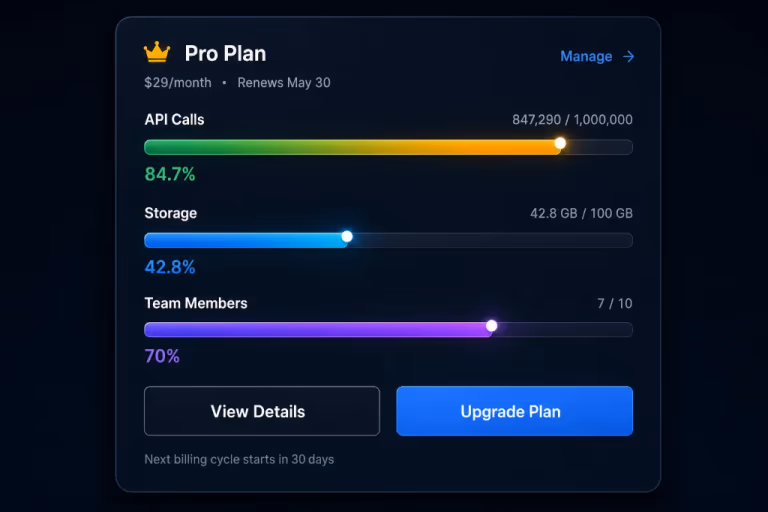Click the 7 / 10 members count
This screenshot has width=768, height=512.
click(615, 303)
